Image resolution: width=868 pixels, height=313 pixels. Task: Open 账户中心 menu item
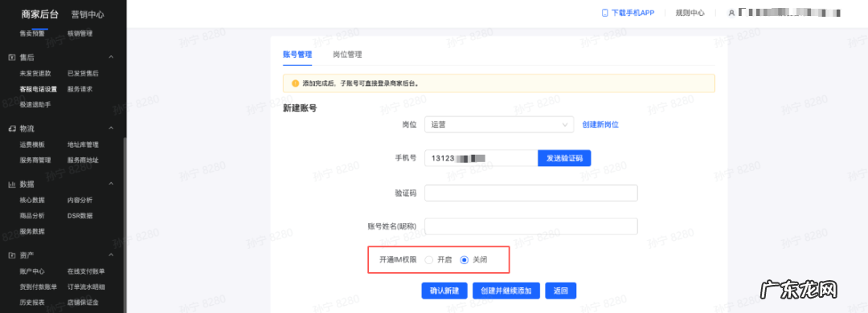coord(32,271)
